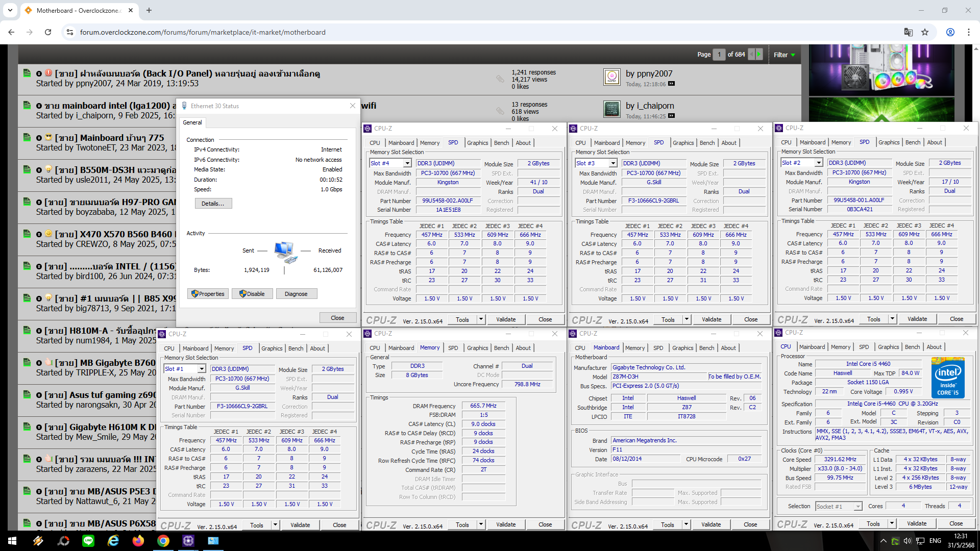
Task: Expand the forum Filter dropdown
Action: [785, 55]
